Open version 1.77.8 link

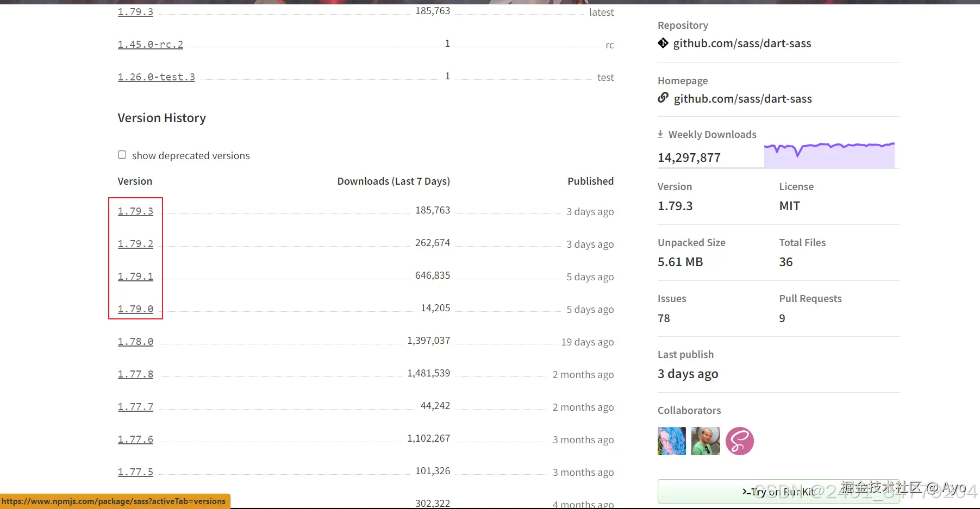[x=135, y=374]
